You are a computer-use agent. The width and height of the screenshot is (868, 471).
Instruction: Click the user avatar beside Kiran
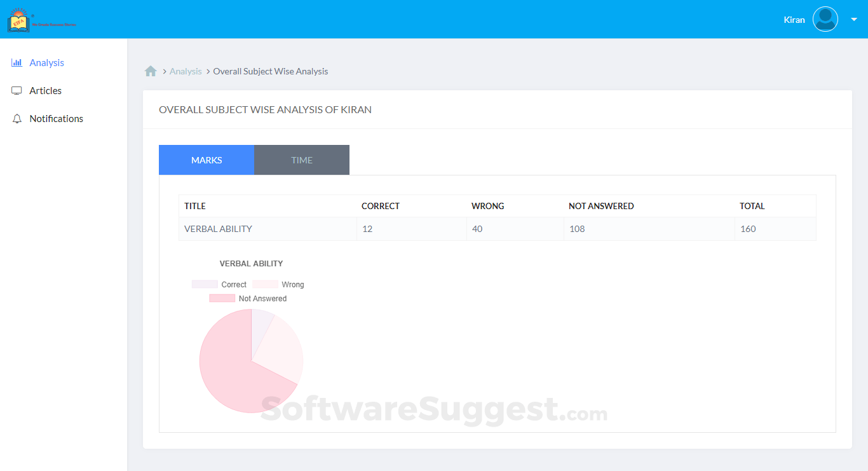tap(825, 19)
